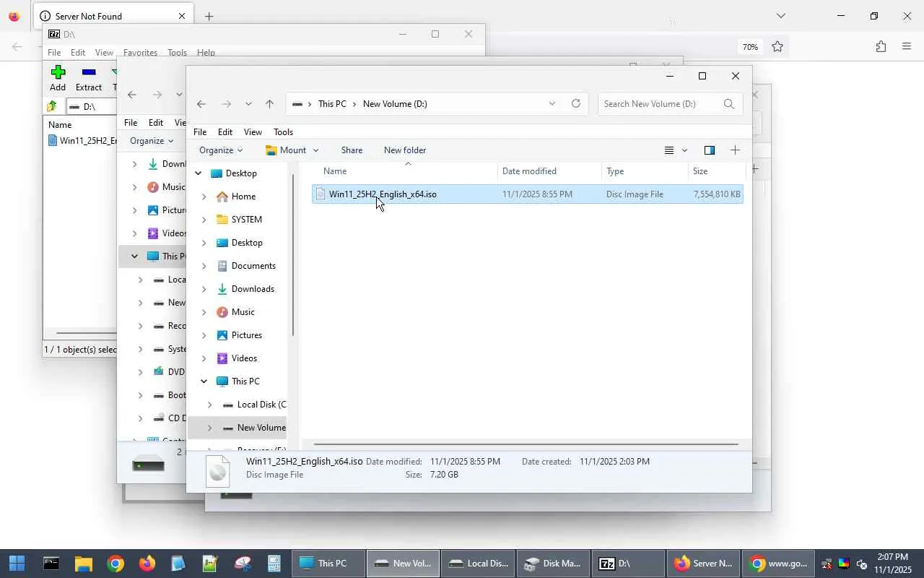Sort files by the Type column header
The image size is (924, 578).
point(645,171)
